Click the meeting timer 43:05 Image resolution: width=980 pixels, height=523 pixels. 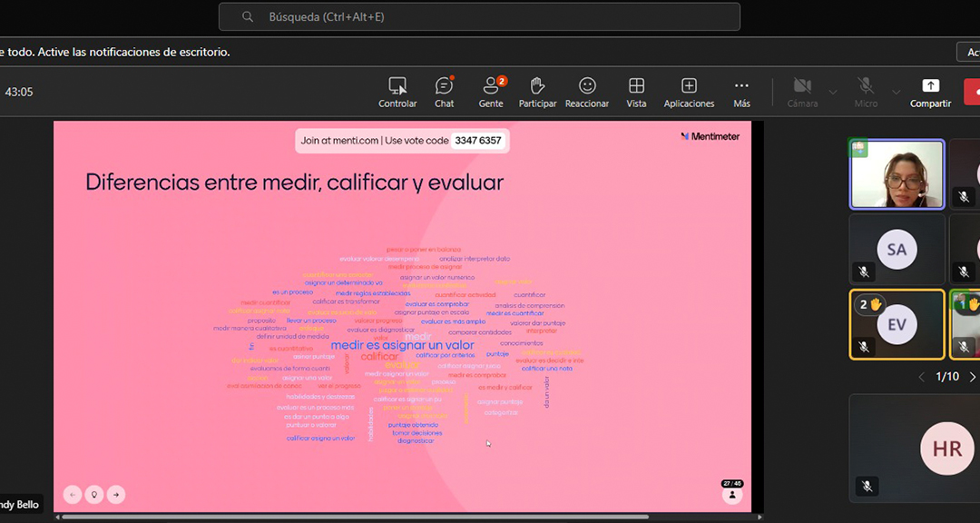point(19,92)
